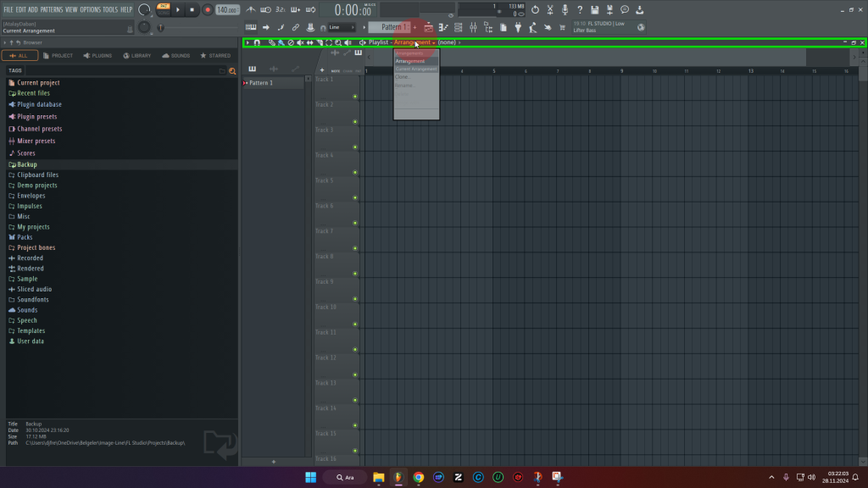Select the Zoom magnifier tool in Playlist
The height and width of the screenshot is (488, 868).
338,42
